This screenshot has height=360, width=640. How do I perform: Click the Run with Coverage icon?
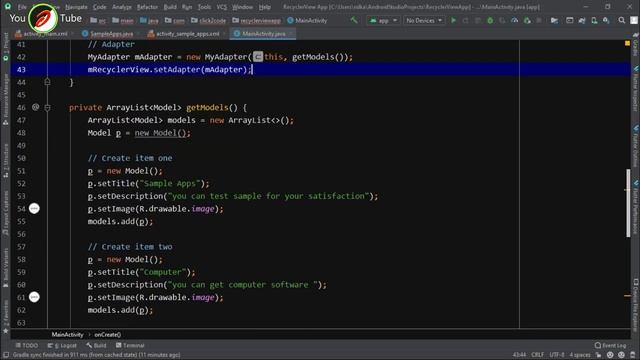click(502, 20)
